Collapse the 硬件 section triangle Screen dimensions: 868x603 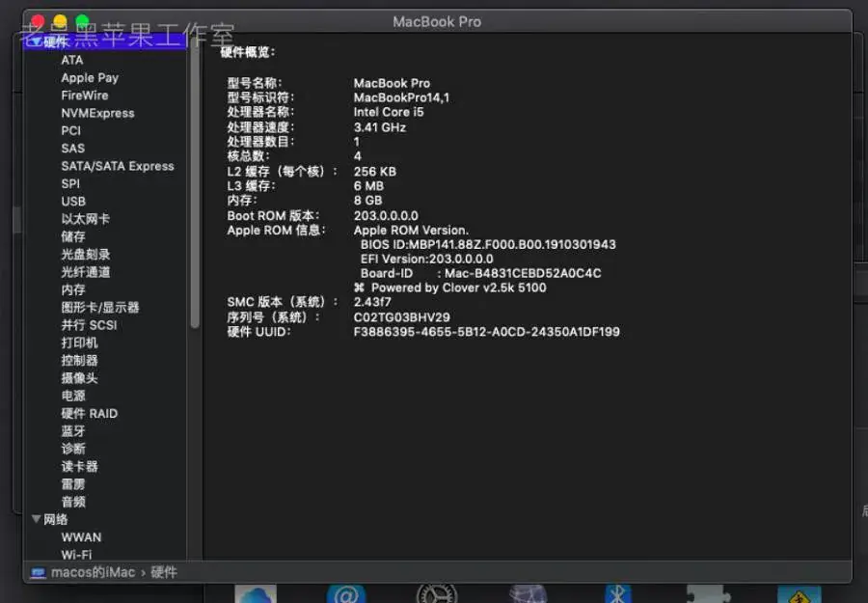coord(37,41)
